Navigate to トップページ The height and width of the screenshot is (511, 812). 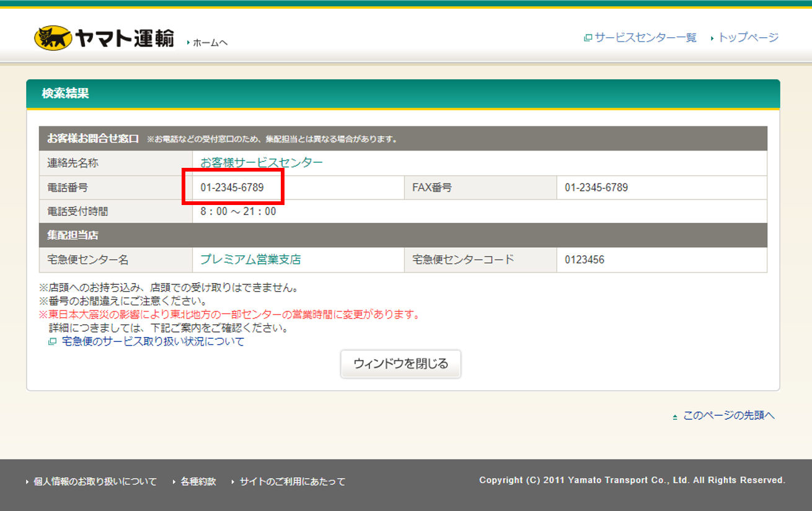[748, 38]
